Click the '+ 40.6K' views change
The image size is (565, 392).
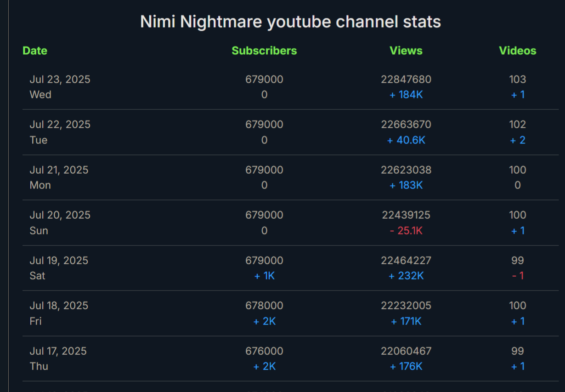[406, 140]
